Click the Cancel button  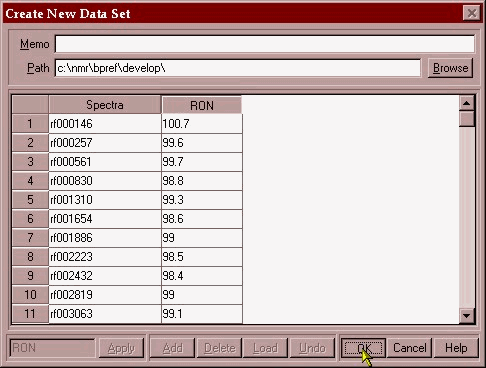[409, 348]
